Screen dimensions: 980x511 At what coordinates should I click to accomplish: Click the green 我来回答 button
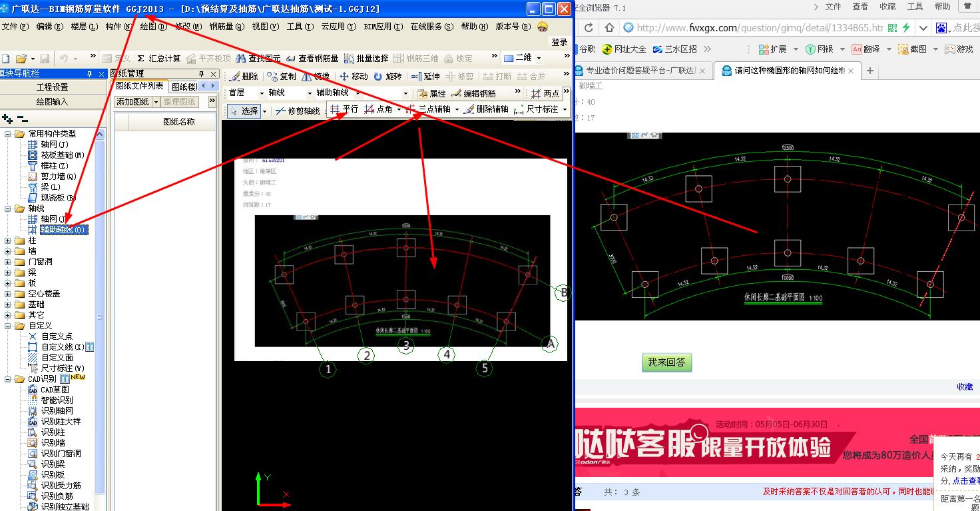pos(666,362)
